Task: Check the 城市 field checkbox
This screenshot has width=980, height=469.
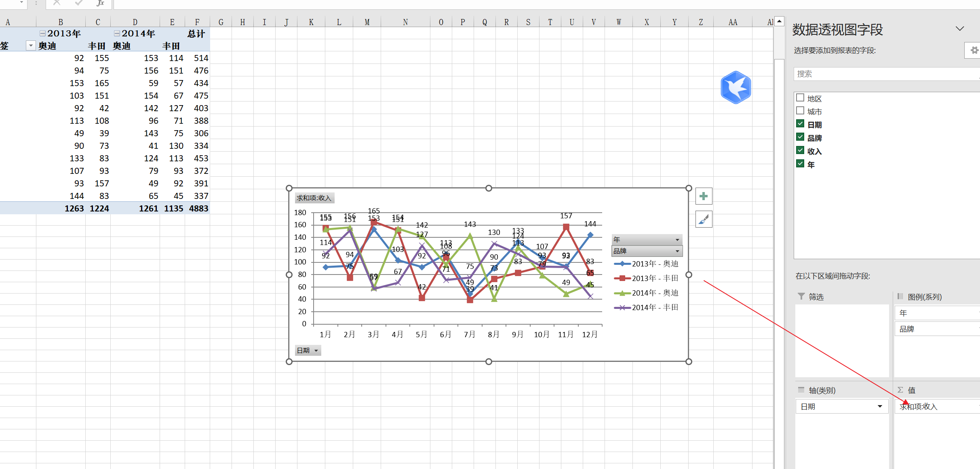Action: click(x=800, y=111)
